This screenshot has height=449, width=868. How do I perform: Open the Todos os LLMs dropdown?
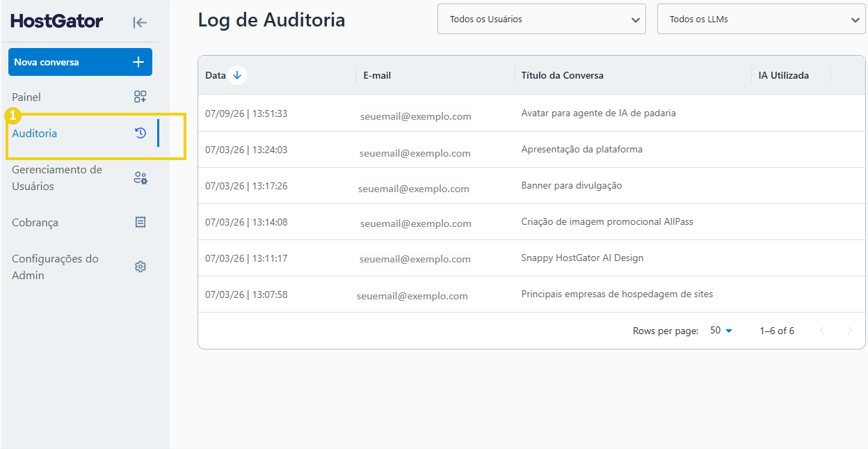coord(762,19)
